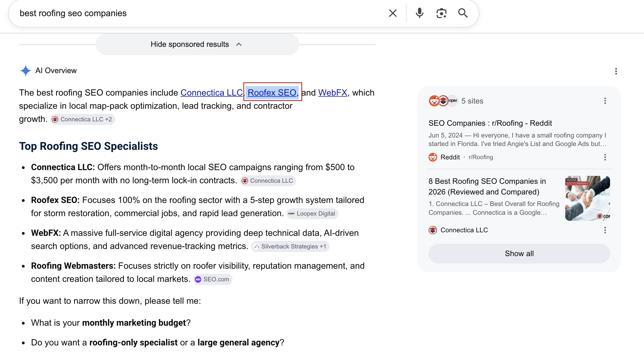
Task: Click the Reddit source name in sources panel
Action: click(450, 157)
